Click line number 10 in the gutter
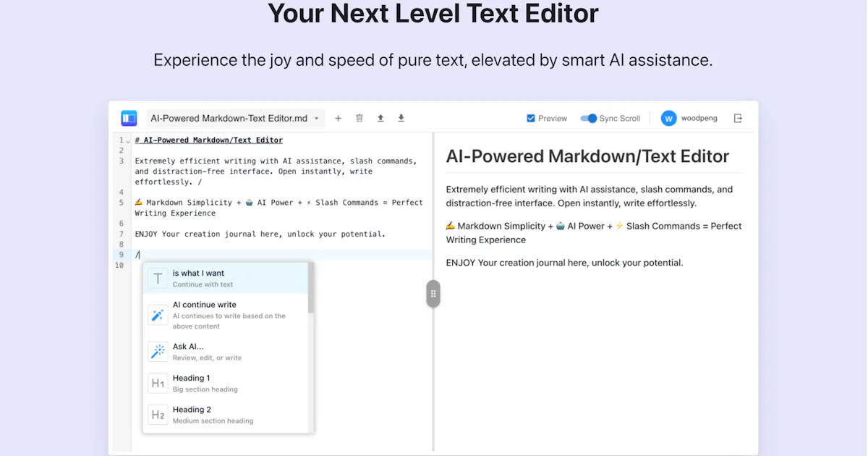Screen dimensions: 868x456 (119, 266)
